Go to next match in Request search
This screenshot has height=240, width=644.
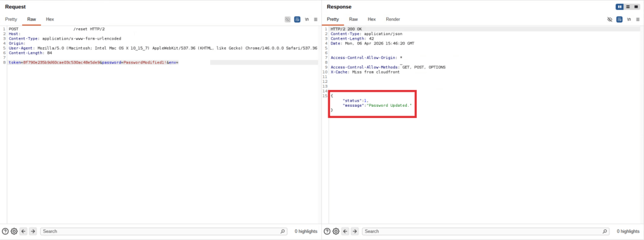[33, 231]
